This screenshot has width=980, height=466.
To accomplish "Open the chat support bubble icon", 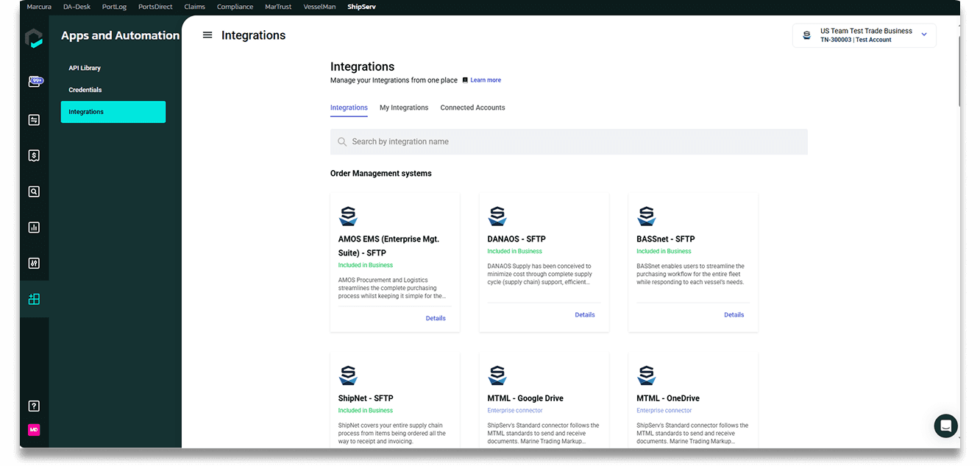I will click(x=945, y=426).
